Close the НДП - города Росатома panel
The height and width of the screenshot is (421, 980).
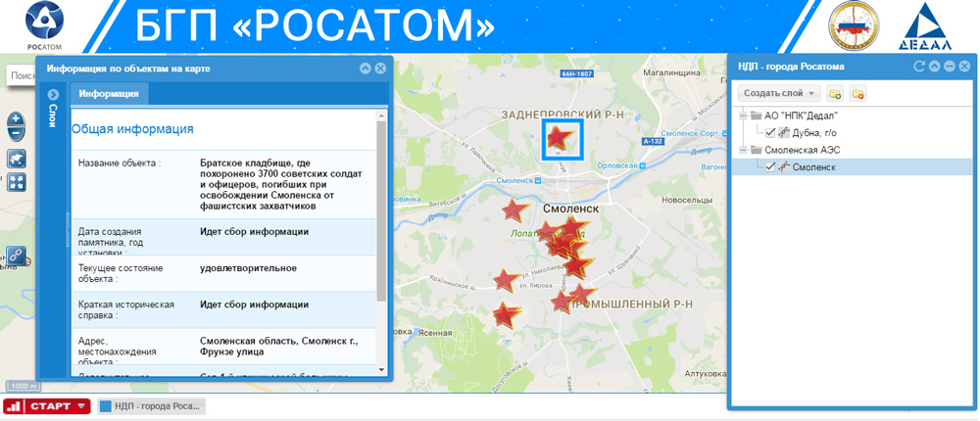pos(964,67)
